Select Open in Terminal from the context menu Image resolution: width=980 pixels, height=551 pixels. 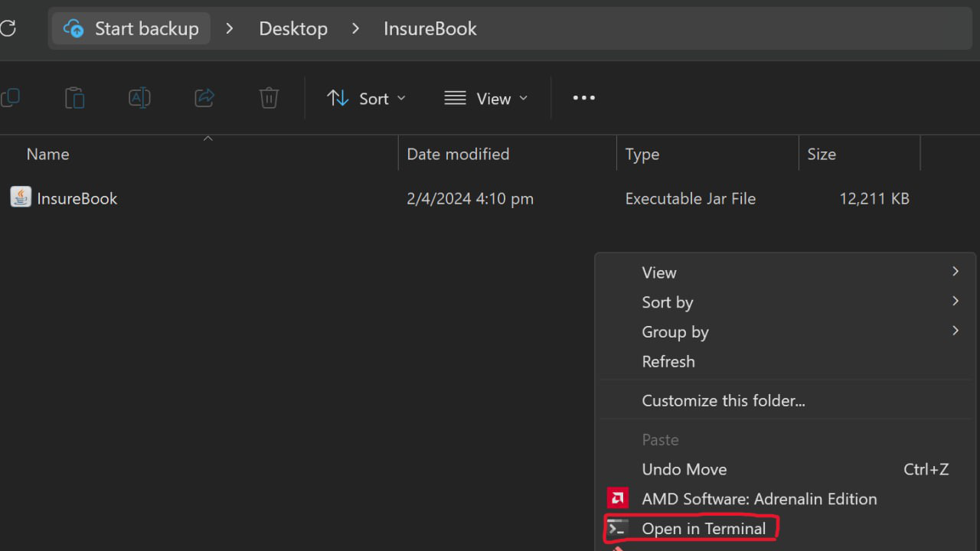point(703,529)
